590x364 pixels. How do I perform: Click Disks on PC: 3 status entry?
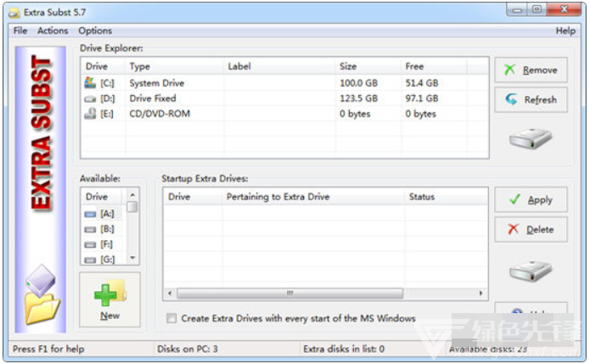188,349
